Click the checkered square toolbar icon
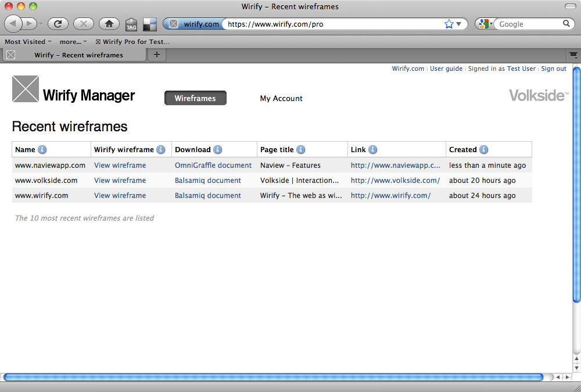Image resolution: width=581 pixels, height=392 pixels. pos(150,24)
